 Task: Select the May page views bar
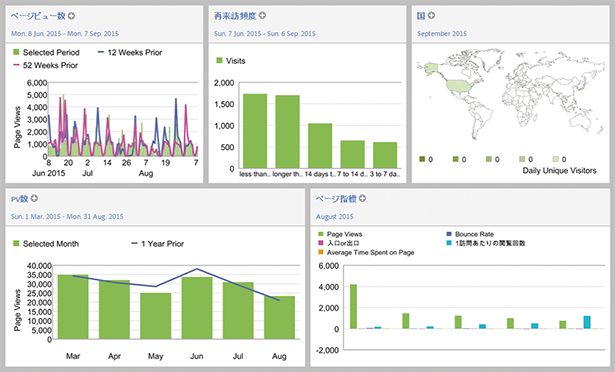point(155,316)
